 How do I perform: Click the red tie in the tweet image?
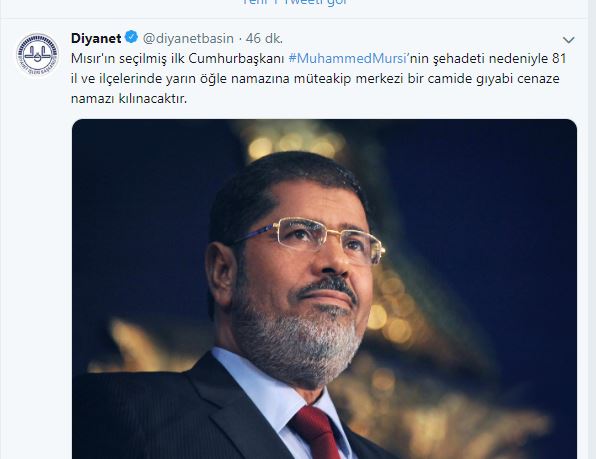pyautogui.click(x=316, y=433)
